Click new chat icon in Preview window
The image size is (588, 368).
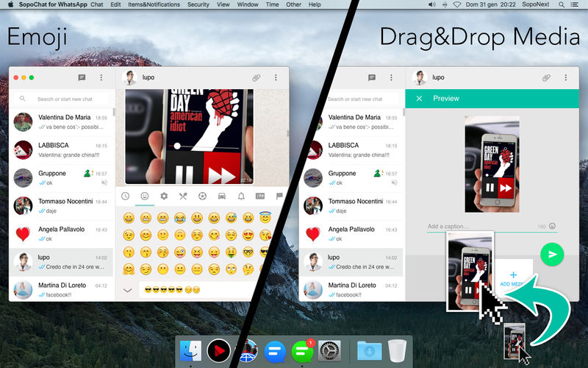(x=372, y=77)
